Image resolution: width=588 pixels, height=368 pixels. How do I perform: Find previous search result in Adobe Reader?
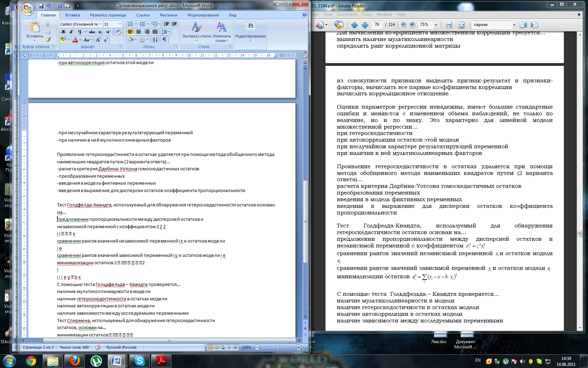(x=523, y=25)
